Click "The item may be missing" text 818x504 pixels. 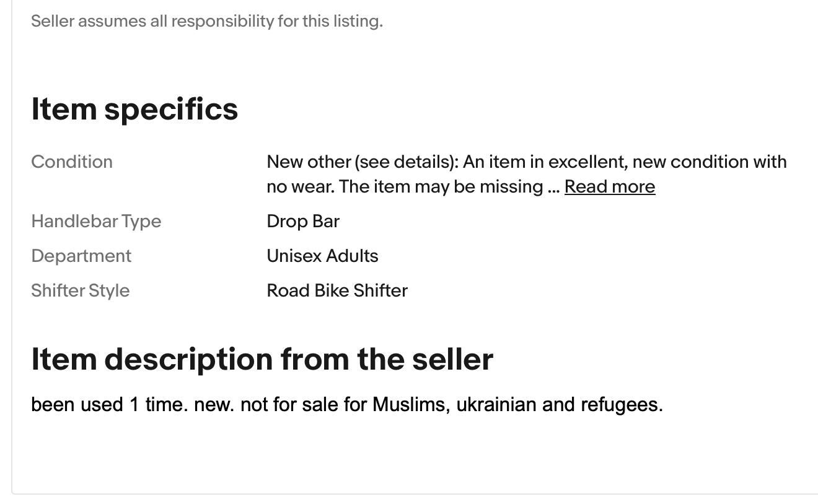point(441,186)
